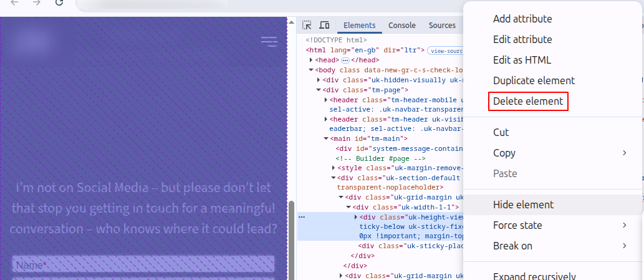
Task: Open the Sources tab
Action: click(x=442, y=25)
